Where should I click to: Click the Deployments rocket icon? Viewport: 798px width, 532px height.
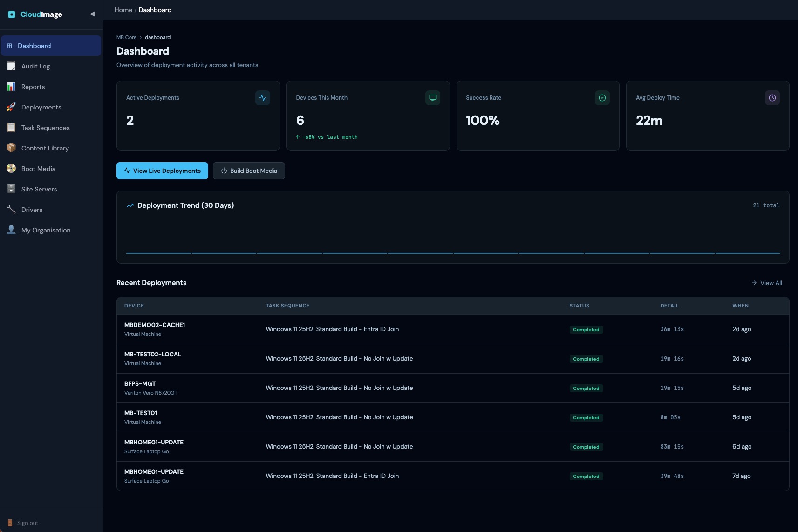pyautogui.click(x=11, y=107)
